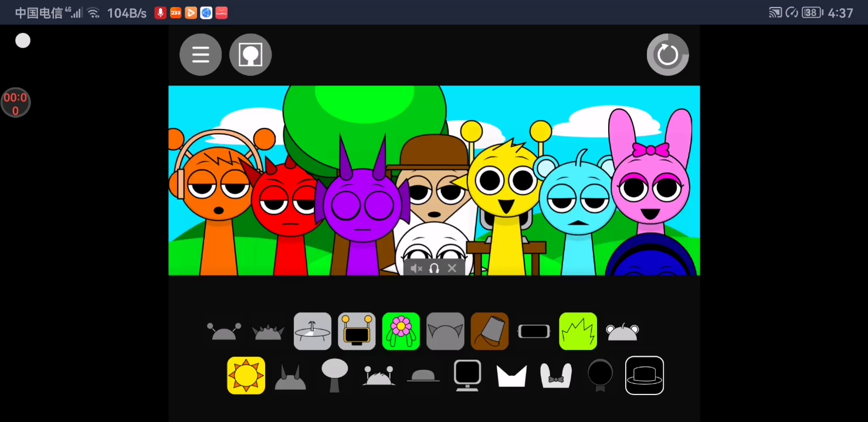Viewport: 868px width, 422px height.
Task: Remove character with the X icon
Action: click(x=452, y=268)
